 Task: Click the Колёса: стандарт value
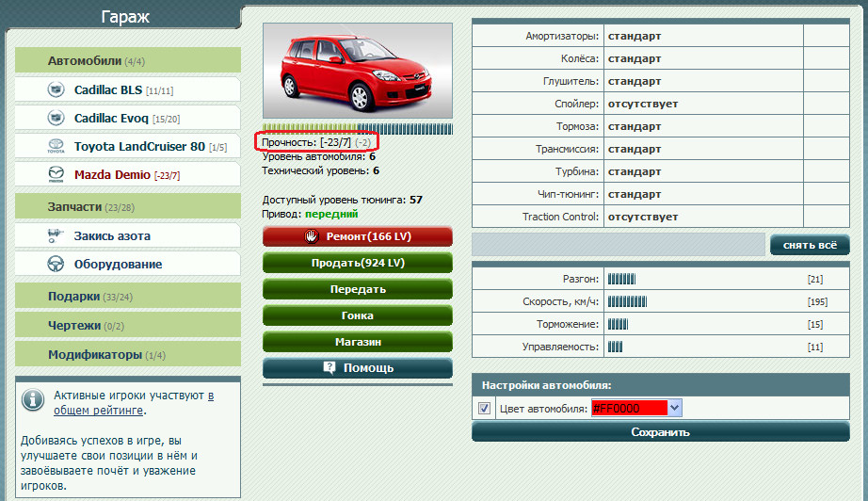pos(635,58)
